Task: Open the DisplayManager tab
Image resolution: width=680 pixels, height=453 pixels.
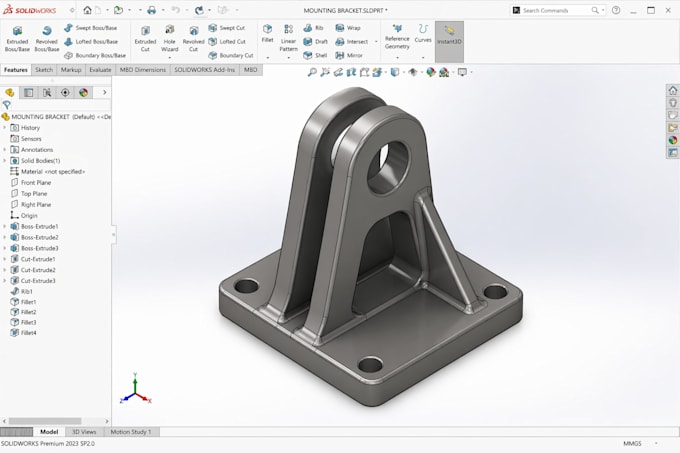Action: point(83,92)
